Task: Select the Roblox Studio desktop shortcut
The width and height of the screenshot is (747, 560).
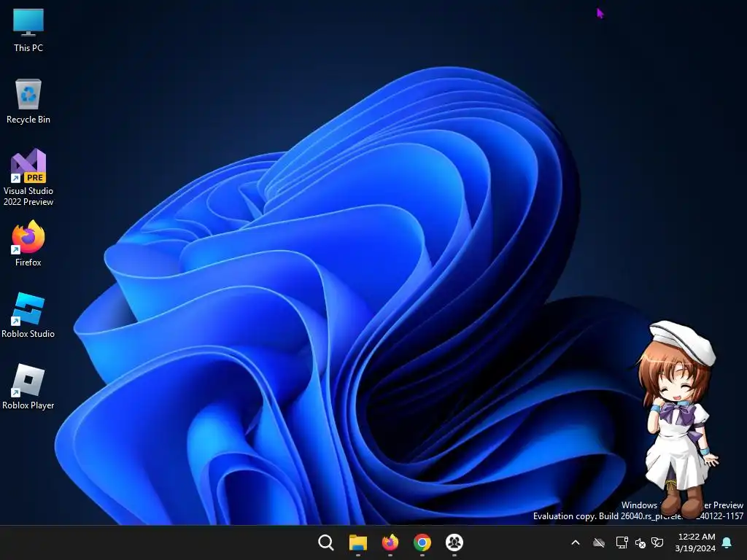Action: point(28,315)
